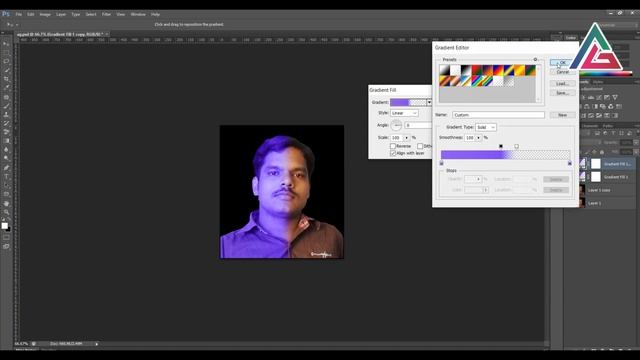Select the Gradient Fill 1 layer mask thumbnail
This screenshot has height=360, width=640.
pyautogui.click(x=596, y=177)
